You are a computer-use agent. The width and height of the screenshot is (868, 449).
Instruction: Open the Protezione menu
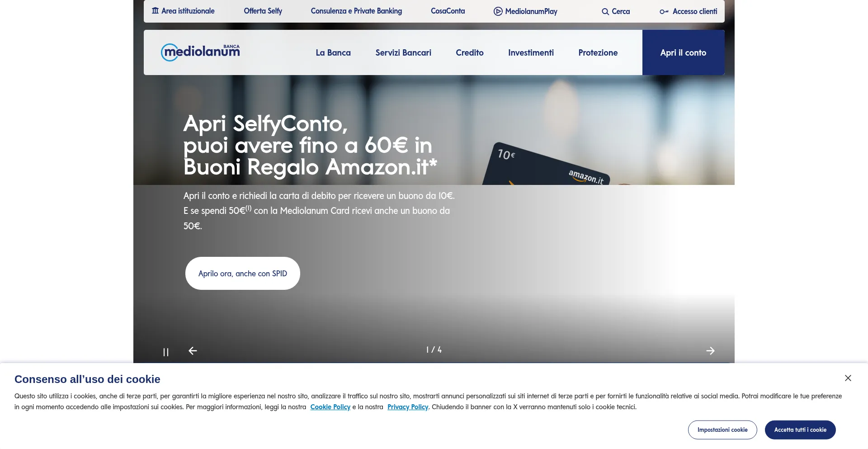[x=598, y=52]
